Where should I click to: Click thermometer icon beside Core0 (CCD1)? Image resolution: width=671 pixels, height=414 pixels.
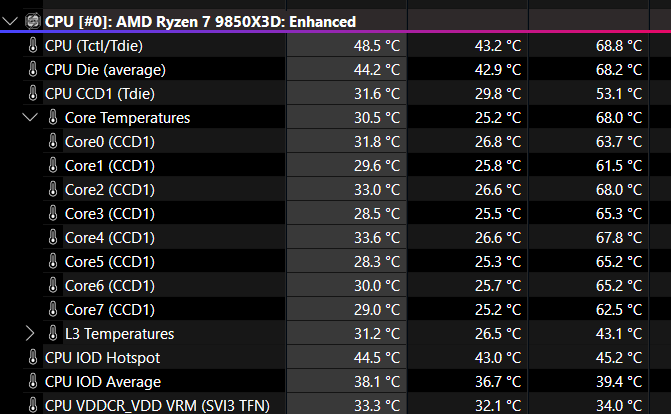tap(53, 141)
